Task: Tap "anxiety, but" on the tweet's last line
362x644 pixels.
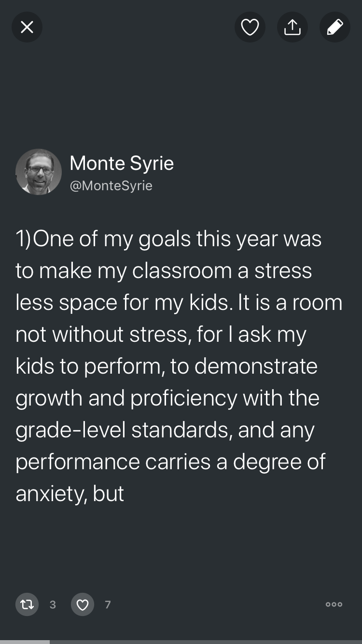Action: [70, 494]
